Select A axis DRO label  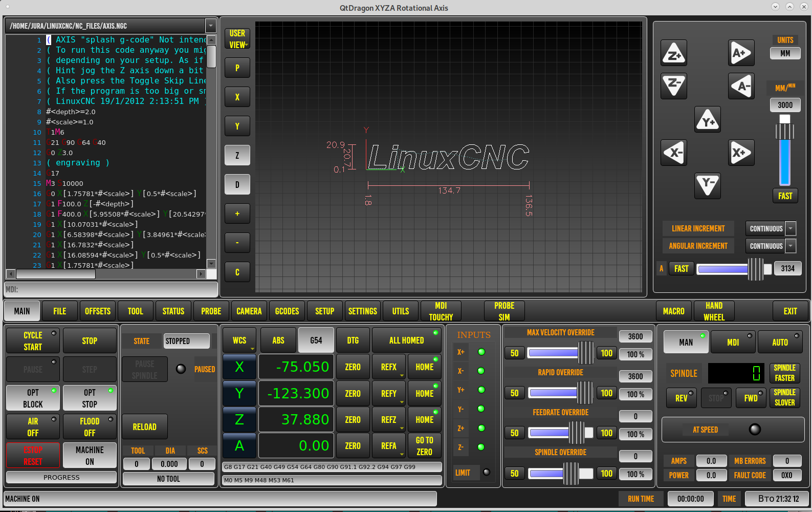coord(239,446)
